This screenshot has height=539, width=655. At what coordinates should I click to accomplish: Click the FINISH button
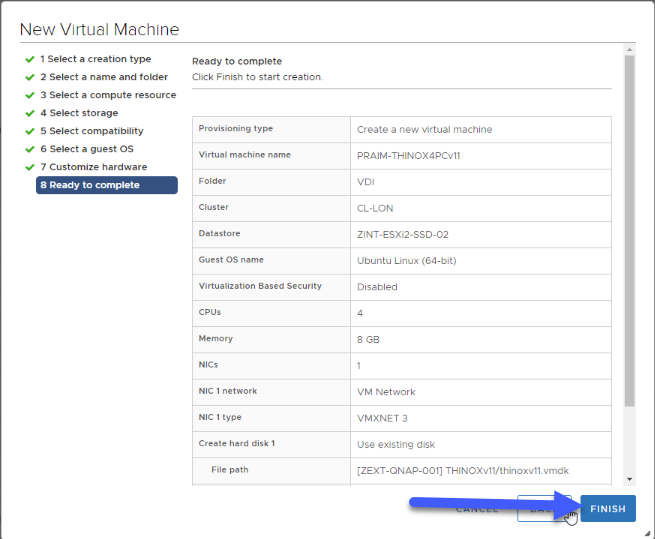click(608, 508)
